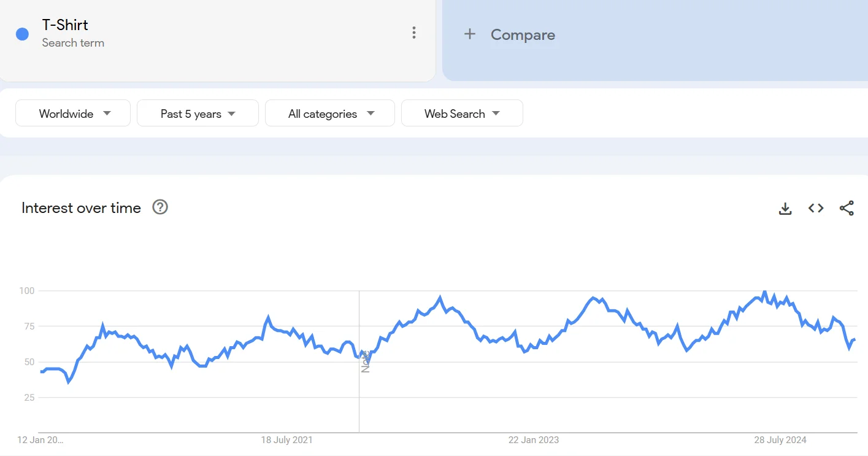
Task: Click the 22 Jan 2023 axis label
Action: pyautogui.click(x=533, y=440)
